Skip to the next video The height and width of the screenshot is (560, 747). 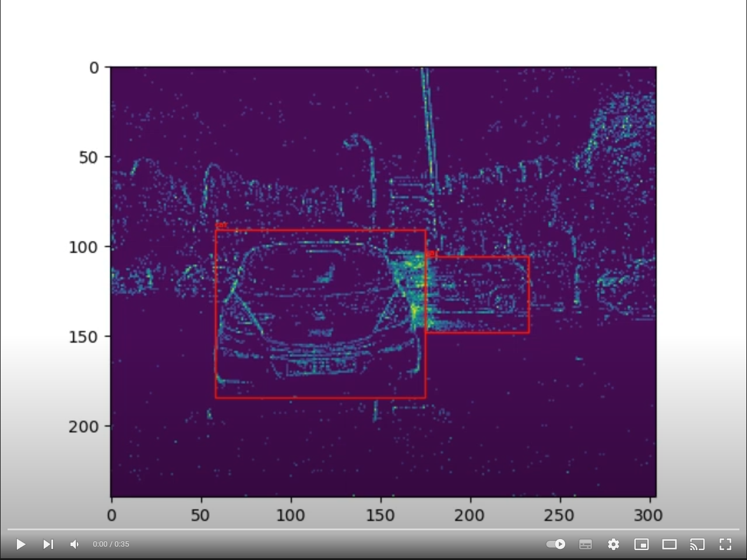click(x=48, y=544)
